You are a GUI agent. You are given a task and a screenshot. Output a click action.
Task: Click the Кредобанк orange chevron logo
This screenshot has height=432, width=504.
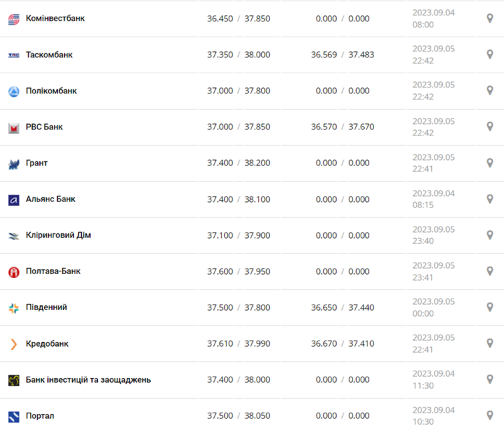tap(14, 344)
